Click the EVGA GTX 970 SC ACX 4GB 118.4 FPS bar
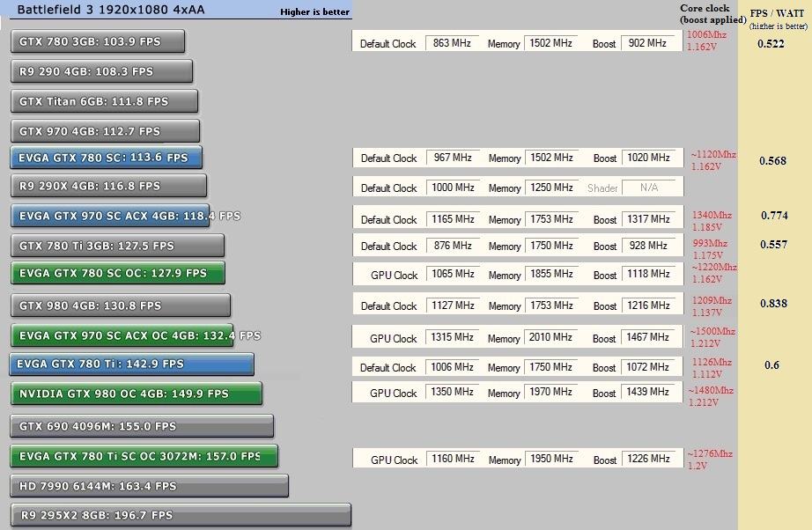The height and width of the screenshot is (530, 812). click(110, 216)
